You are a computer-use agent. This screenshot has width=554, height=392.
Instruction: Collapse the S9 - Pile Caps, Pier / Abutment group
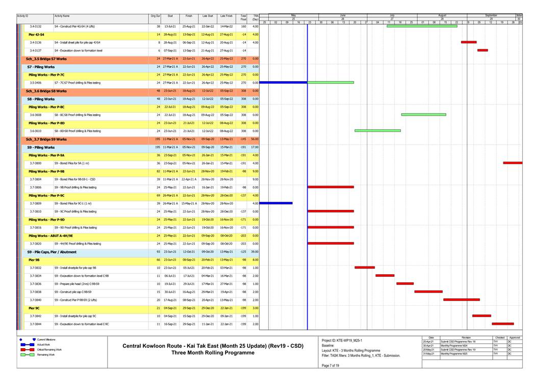click(x=53, y=252)
